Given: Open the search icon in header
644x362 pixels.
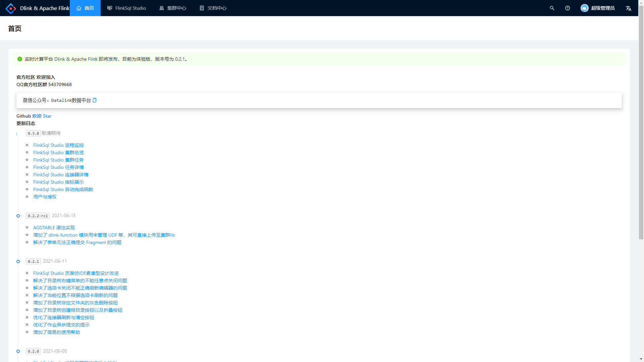Looking at the screenshot, I should [x=552, y=8].
